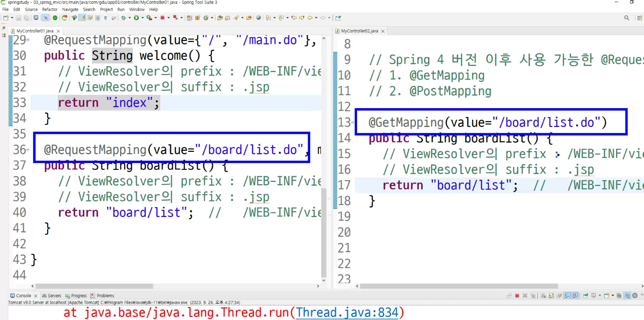Toggle the Mark Occurrences highlighter icon
Image resolution: width=644 pixels, height=320 pixels.
83,18
